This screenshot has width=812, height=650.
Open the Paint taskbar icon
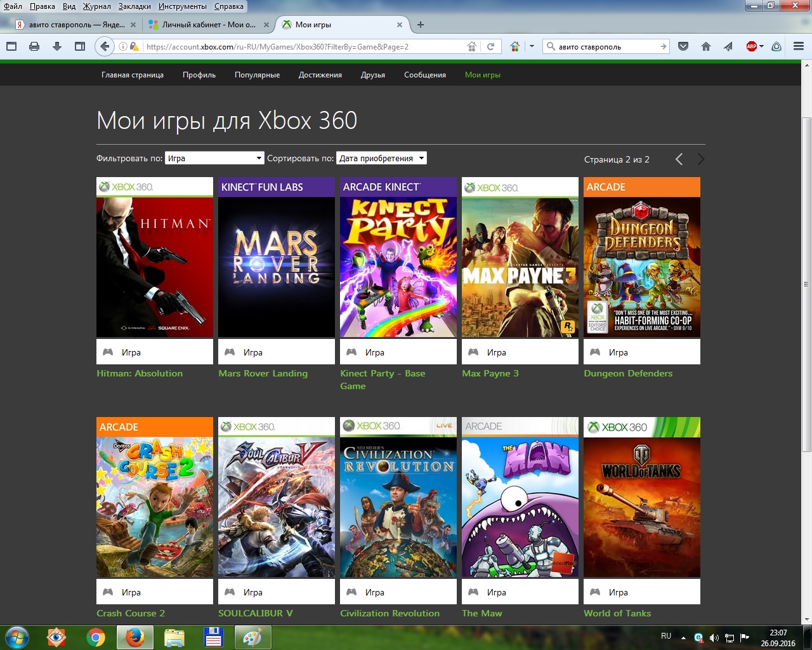(x=252, y=637)
